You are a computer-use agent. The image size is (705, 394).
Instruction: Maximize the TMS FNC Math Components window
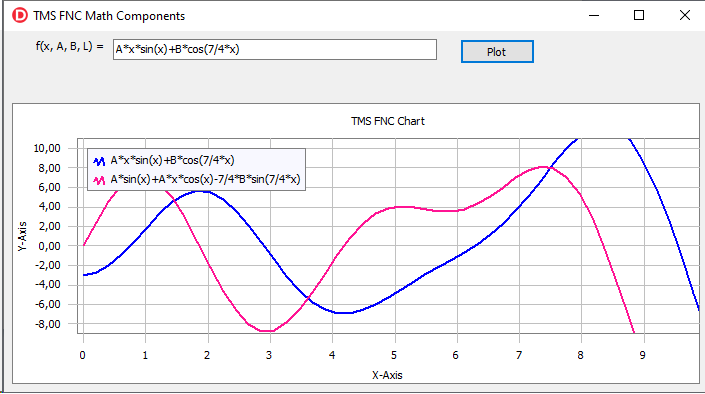pos(639,15)
